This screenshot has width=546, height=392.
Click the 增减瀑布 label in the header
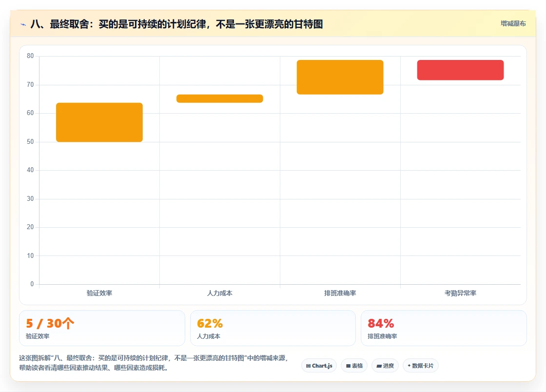point(513,24)
